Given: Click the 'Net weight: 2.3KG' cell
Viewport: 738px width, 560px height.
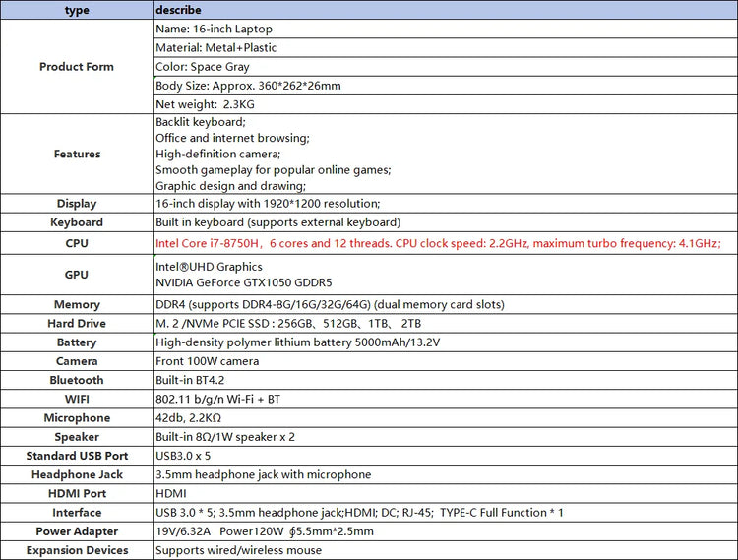Looking at the screenshot, I should pos(204,104).
